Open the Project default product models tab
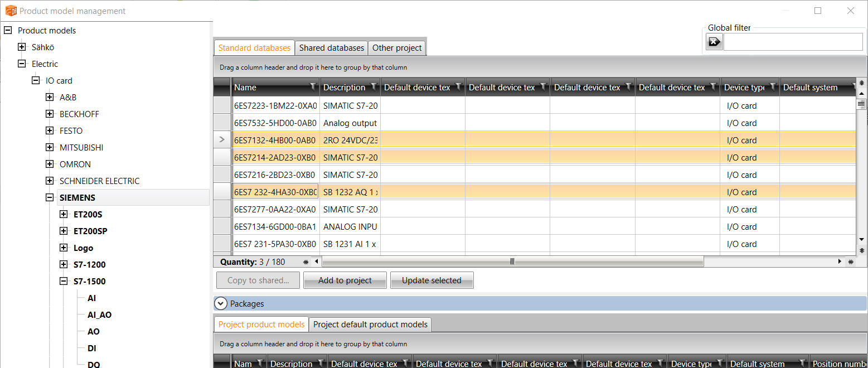The height and width of the screenshot is (368, 868). pyautogui.click(x=370, y=325)
